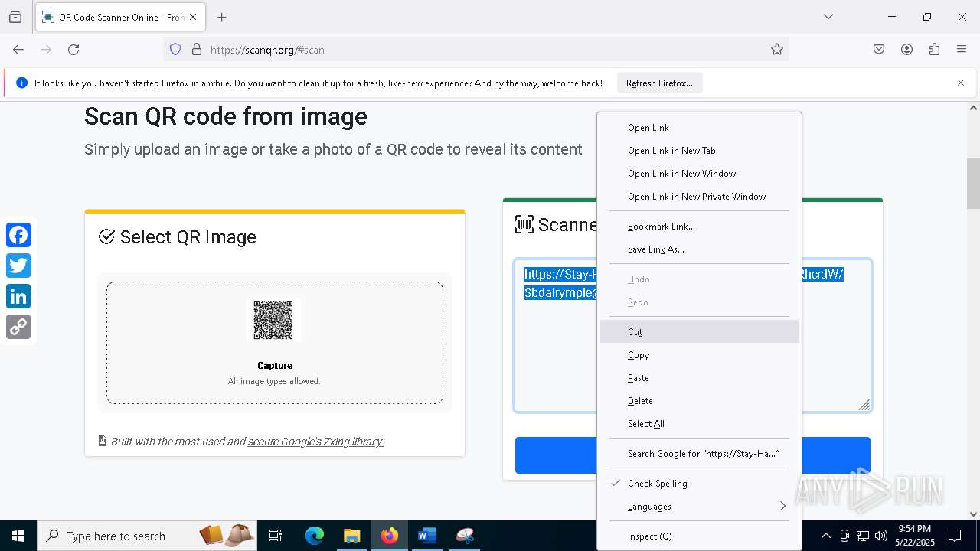Open Word from the taskbar
Screen dimensions: 980x551
click(x=426, y=536)
